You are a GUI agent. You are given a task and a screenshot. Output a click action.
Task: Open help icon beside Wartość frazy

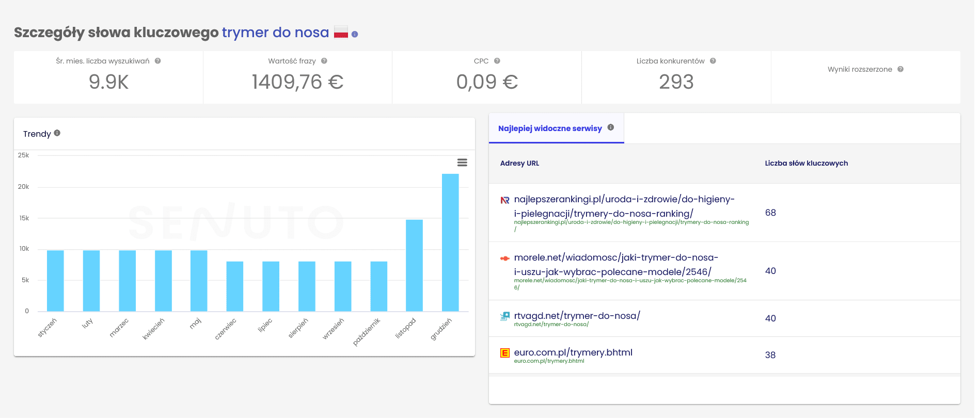[x=324, y=61]
